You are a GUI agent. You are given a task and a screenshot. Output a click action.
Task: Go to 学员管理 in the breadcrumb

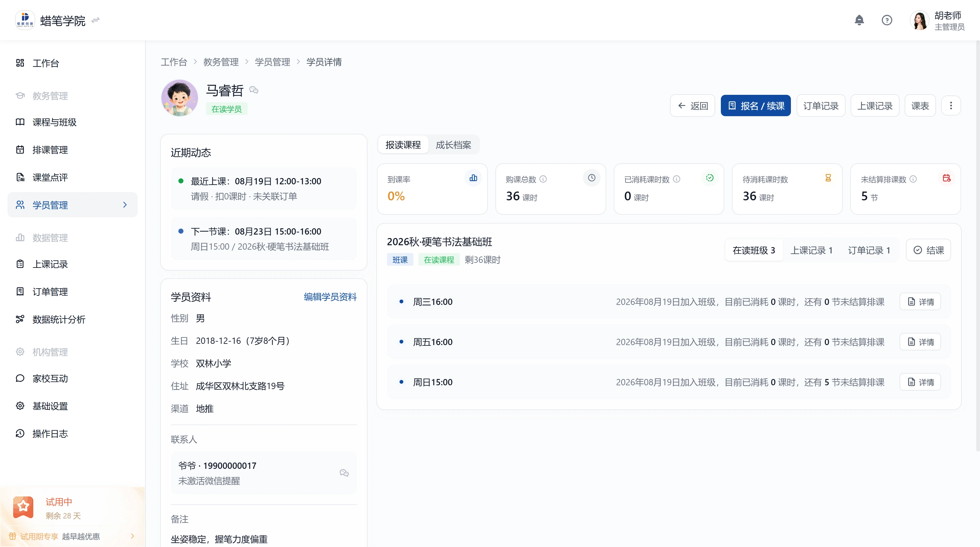(272, 62)
